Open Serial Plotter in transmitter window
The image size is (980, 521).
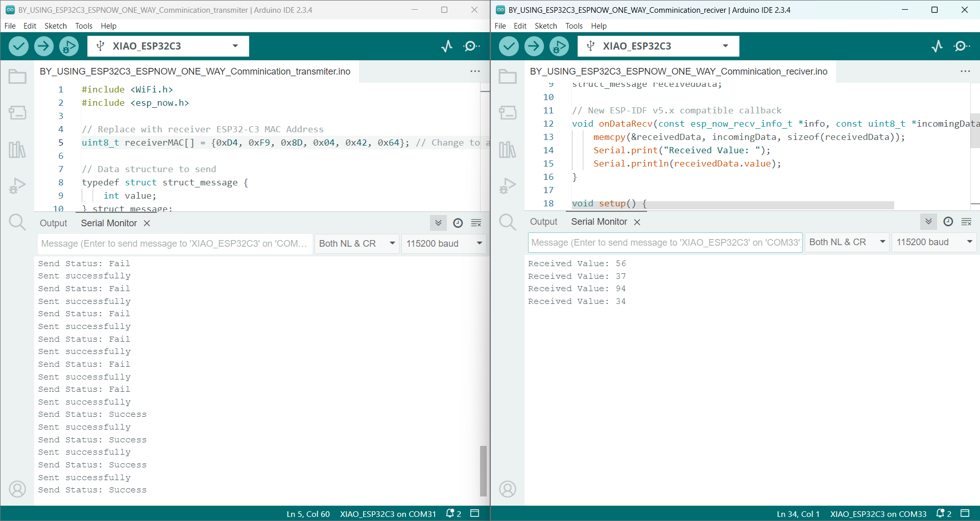coord(447,46)
